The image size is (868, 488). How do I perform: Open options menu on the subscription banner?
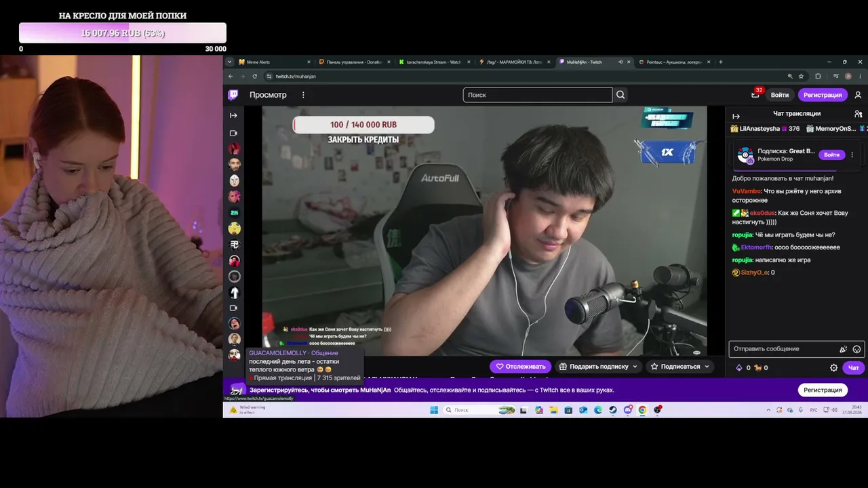coord(852,155)
